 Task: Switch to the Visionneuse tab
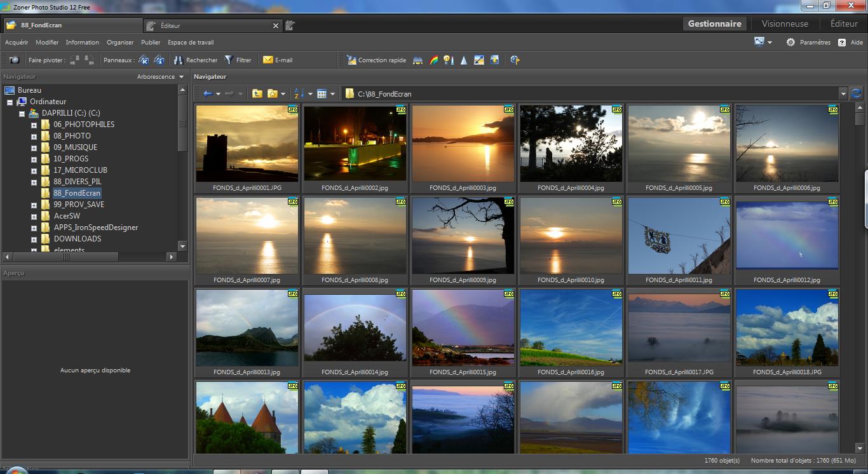[x=785, y=24]
